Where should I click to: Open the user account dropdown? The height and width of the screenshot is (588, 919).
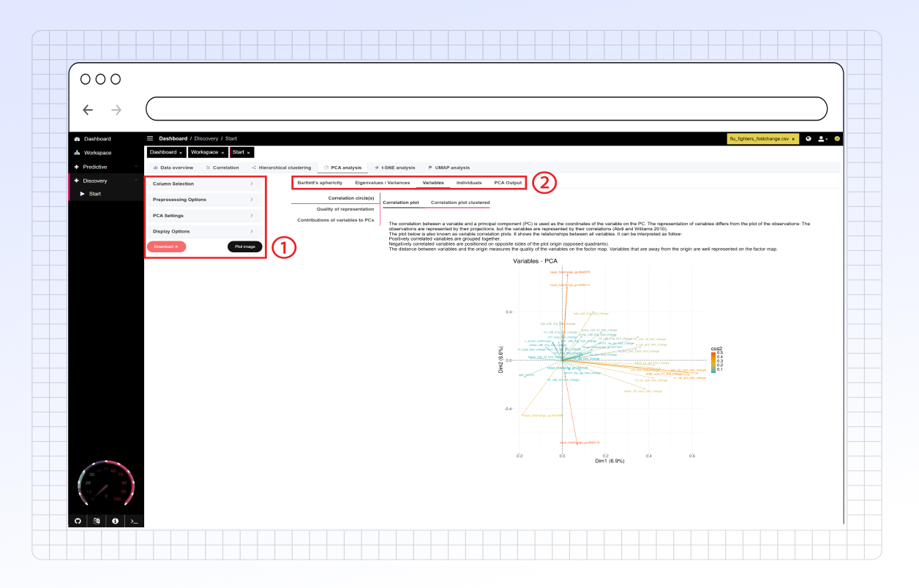823,138
